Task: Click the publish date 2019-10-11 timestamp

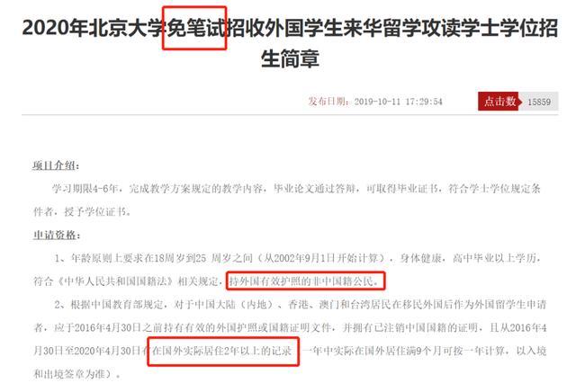Action: coord(398,102)
